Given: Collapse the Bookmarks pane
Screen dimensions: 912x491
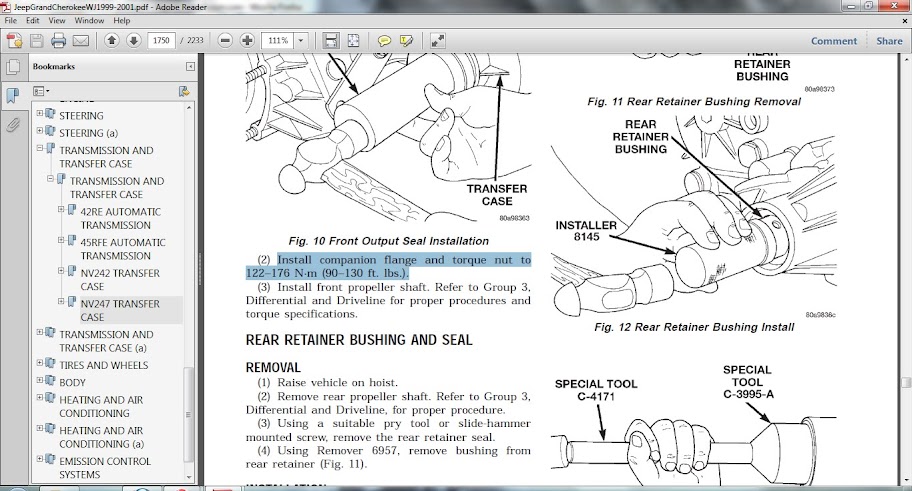Looking at the screenshot, I should click(190, 66).
